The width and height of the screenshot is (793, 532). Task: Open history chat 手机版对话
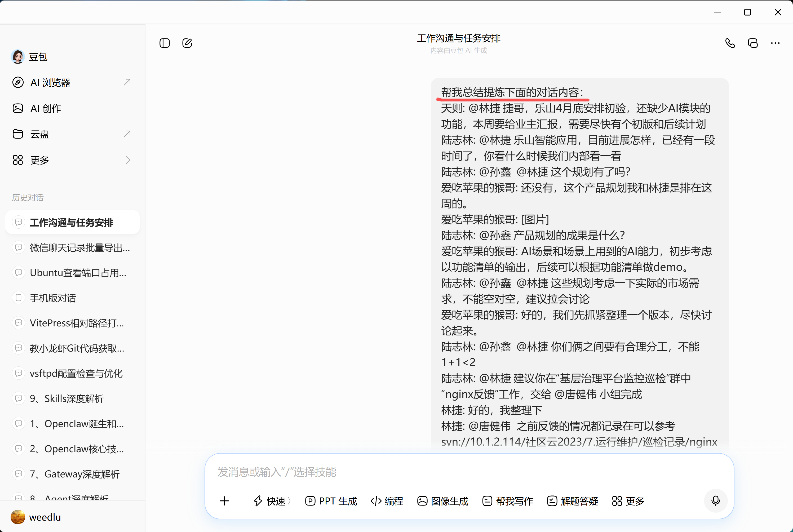point(72,298)
